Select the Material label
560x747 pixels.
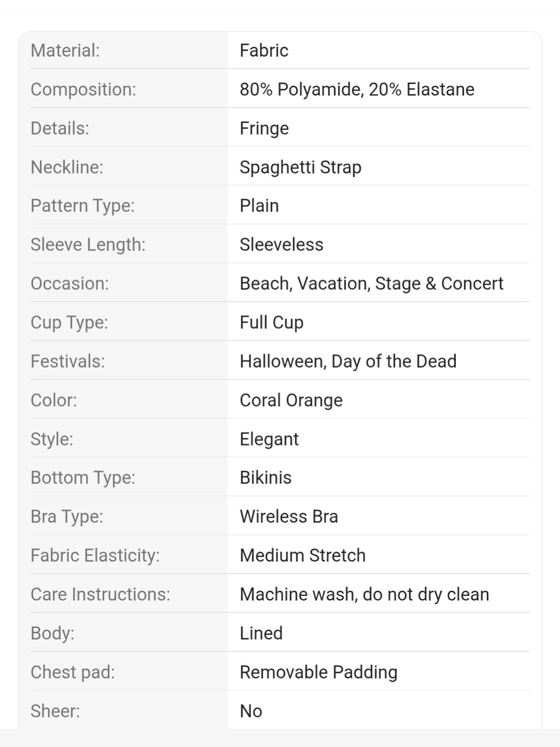(65, 50)
